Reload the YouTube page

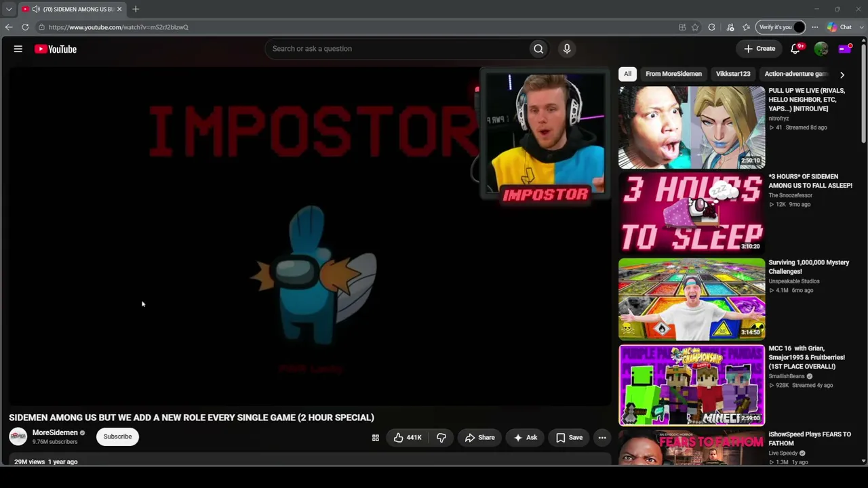tap(25, 27)
